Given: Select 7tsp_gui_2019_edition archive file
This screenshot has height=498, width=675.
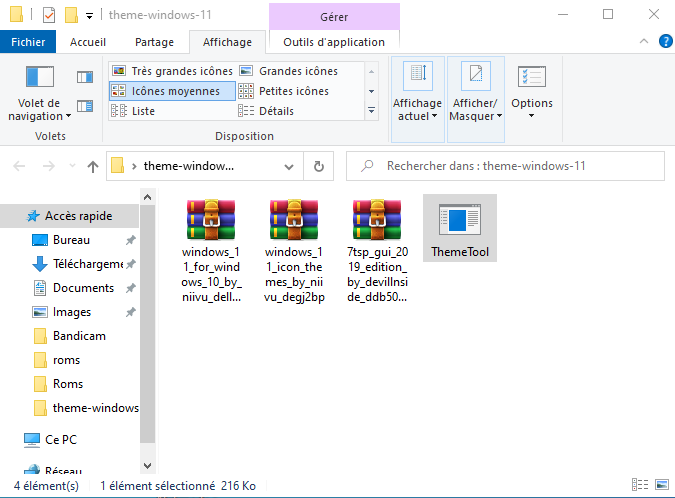Looking at the screenshot, I should 377,250.
